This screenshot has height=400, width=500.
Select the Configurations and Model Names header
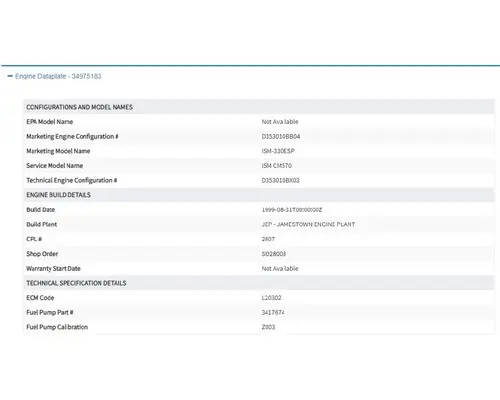click(79, 107)
